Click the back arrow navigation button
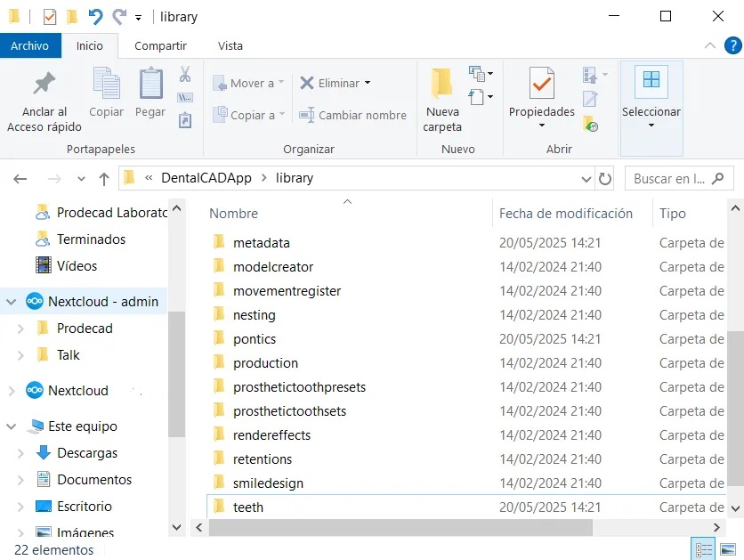744x560 pixels. click(x=20, y=178)
